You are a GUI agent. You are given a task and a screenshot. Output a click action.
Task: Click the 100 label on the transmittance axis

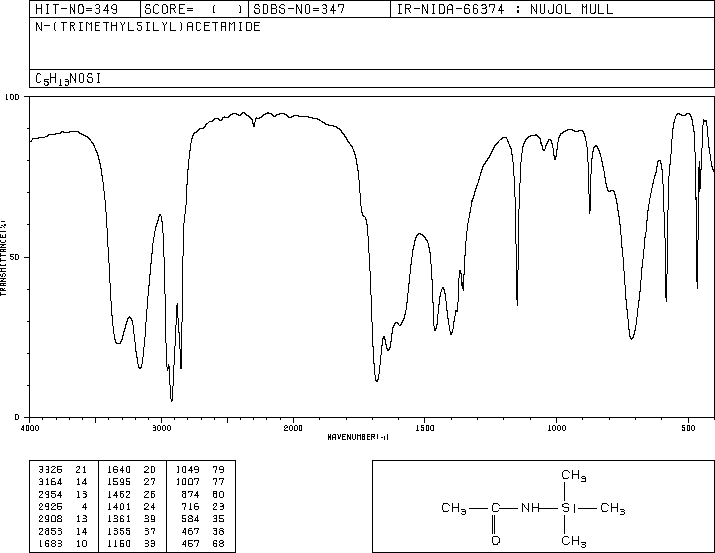12,97
